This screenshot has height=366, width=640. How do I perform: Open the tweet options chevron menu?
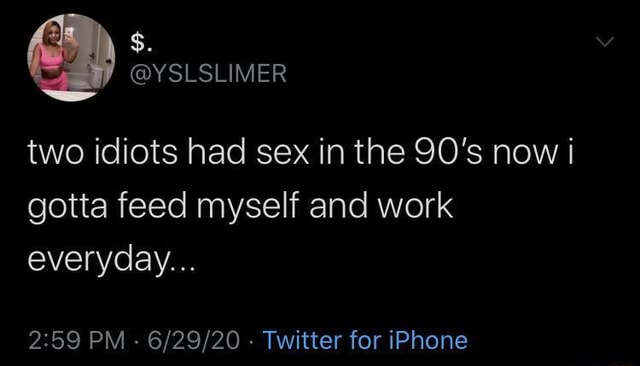pyautogui.click(x=604, y=42)
